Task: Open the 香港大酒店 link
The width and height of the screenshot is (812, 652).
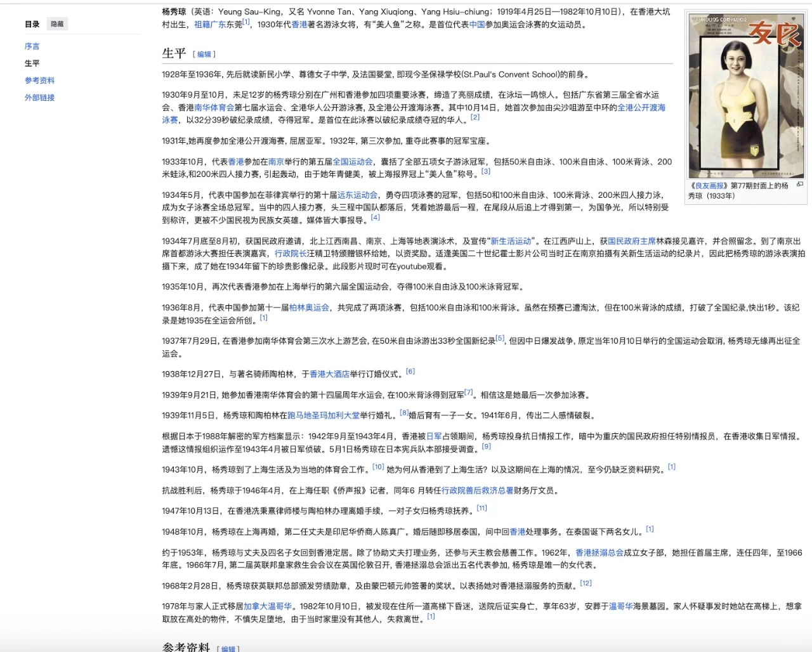Action: pos(329,374)
